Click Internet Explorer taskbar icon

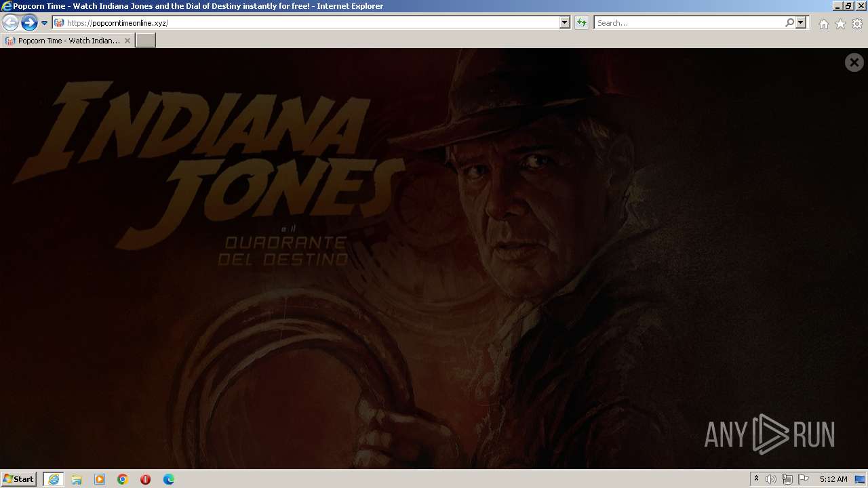[x=54, y=479]
